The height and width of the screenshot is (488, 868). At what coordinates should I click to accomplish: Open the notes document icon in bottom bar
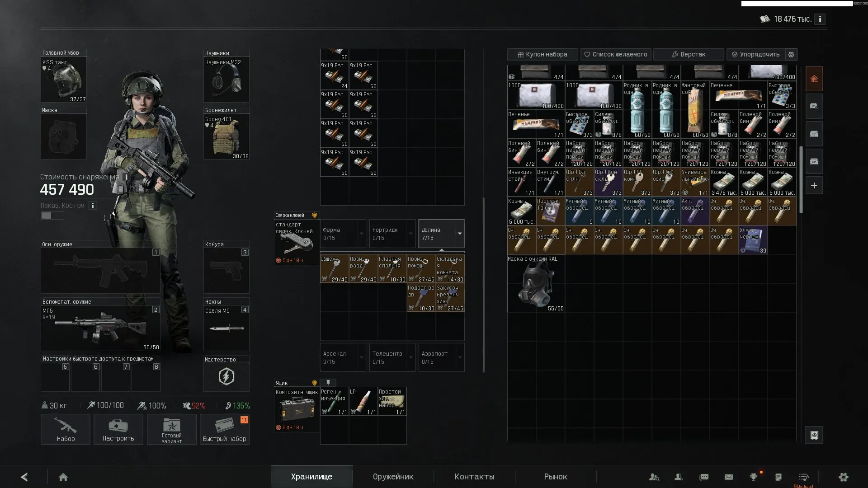click(778, 477)
